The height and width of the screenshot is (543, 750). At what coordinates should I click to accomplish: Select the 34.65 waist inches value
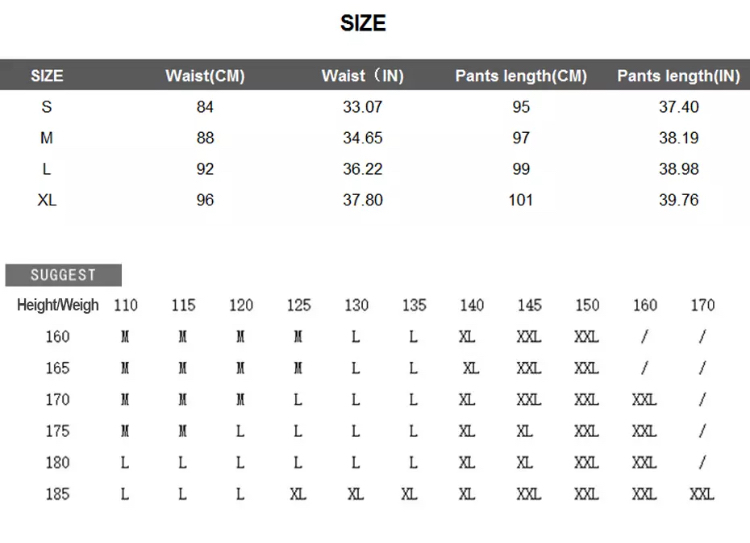[363, 138]
